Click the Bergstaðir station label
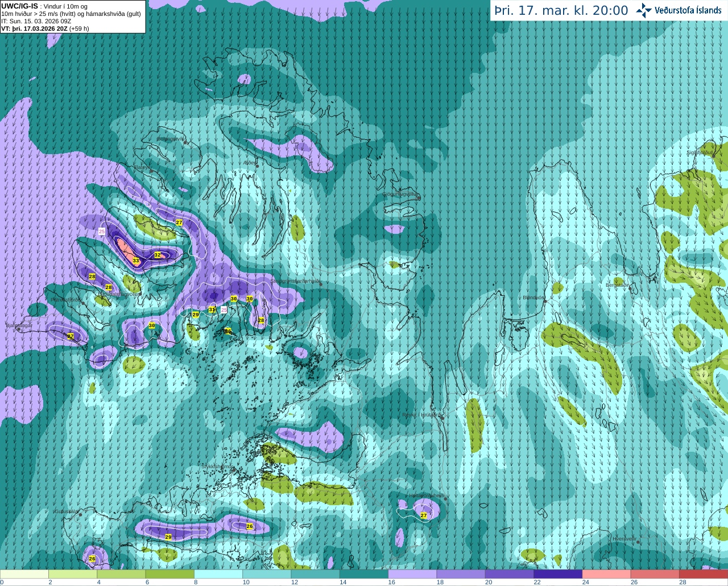This screenshot has height=586, width=728. pos(618,284)
